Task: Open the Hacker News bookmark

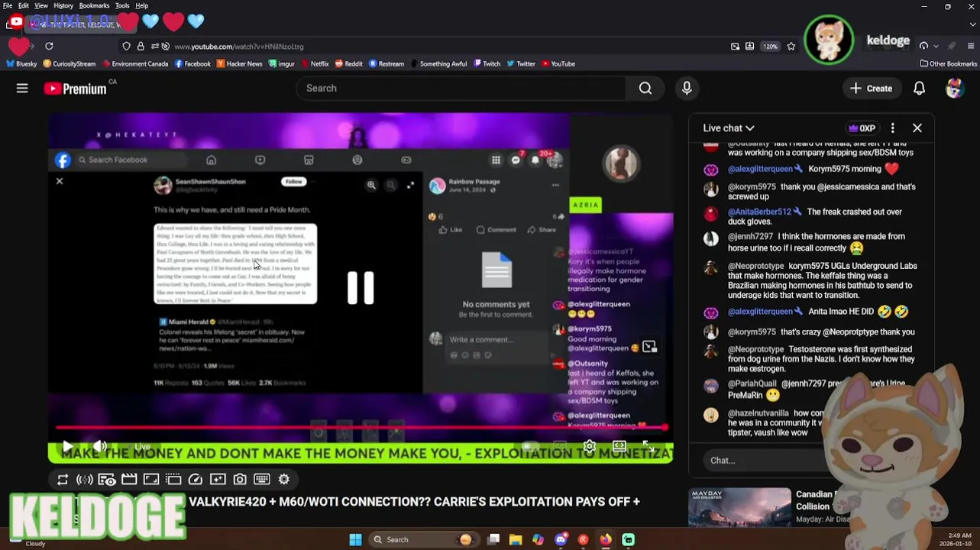Action: coord(239,63)
